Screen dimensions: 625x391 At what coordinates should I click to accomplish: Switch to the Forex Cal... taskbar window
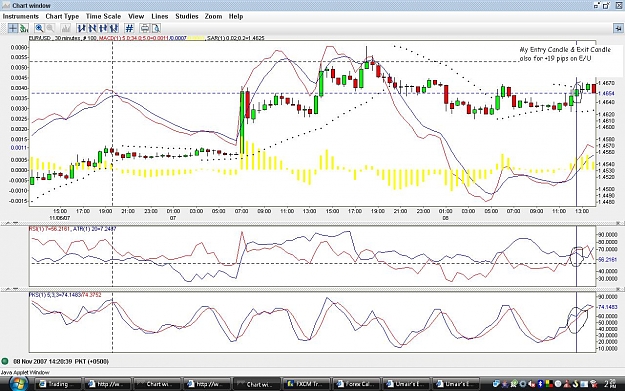click(x=356, y=384)
